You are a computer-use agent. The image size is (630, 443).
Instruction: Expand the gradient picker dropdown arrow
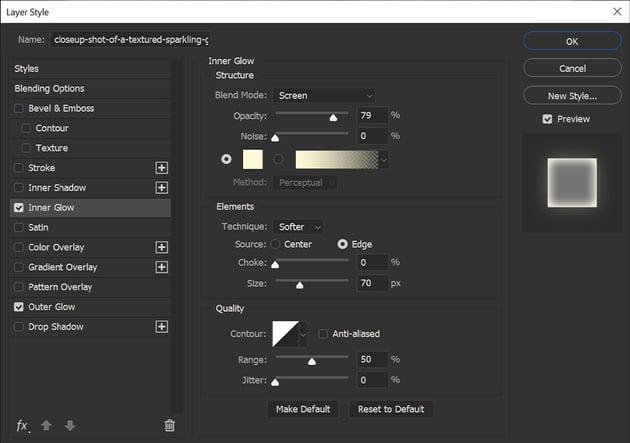point(384,160)
